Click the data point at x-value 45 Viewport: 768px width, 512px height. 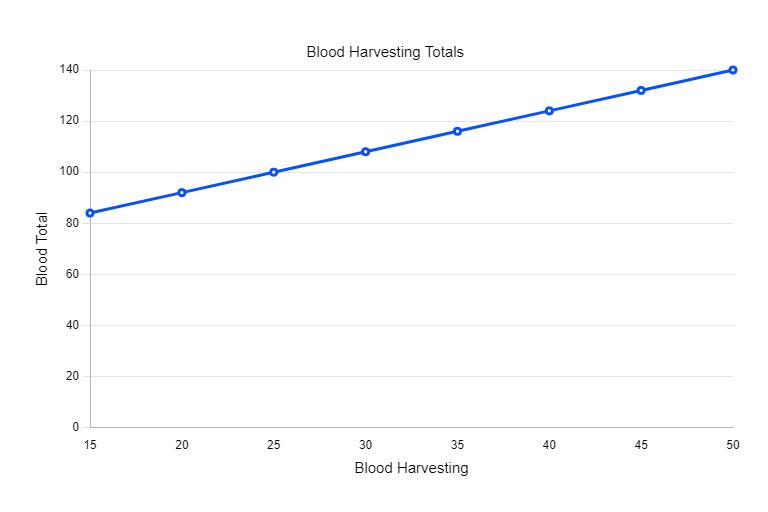coord(641,91)
